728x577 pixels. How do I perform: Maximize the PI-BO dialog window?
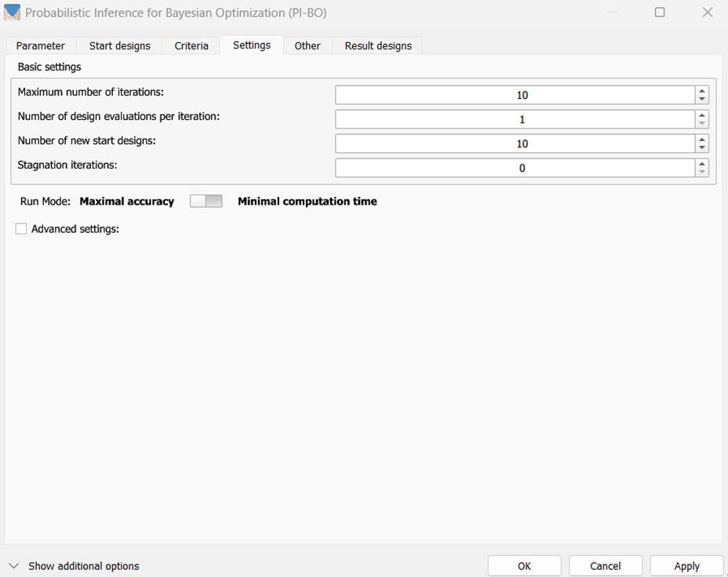(660, 13)
